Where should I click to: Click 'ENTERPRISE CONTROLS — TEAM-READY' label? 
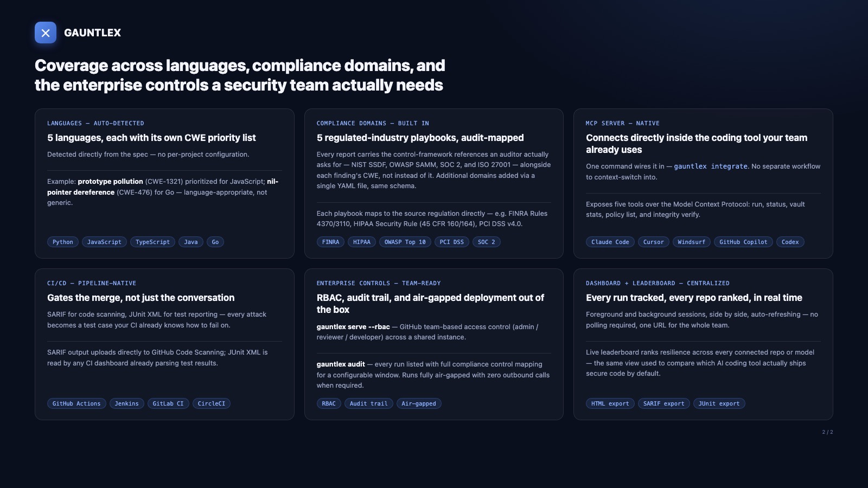pyautogui.click(x=379, y=283)
